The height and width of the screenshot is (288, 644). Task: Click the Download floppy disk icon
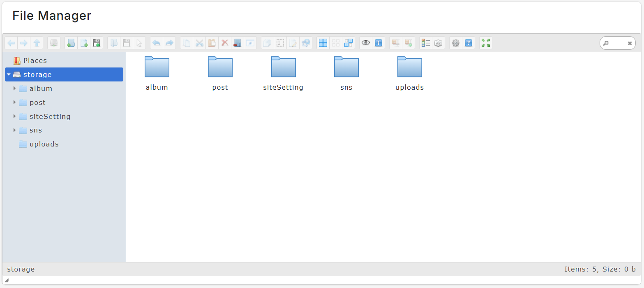coord(127,43)
